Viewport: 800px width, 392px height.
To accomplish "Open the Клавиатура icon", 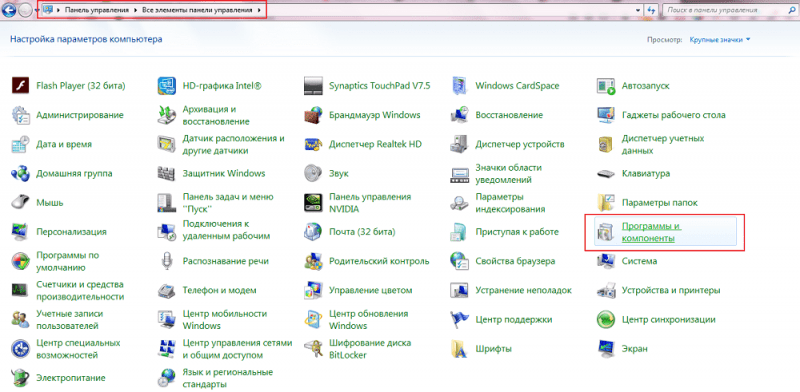I will click(x=606, y=173).
